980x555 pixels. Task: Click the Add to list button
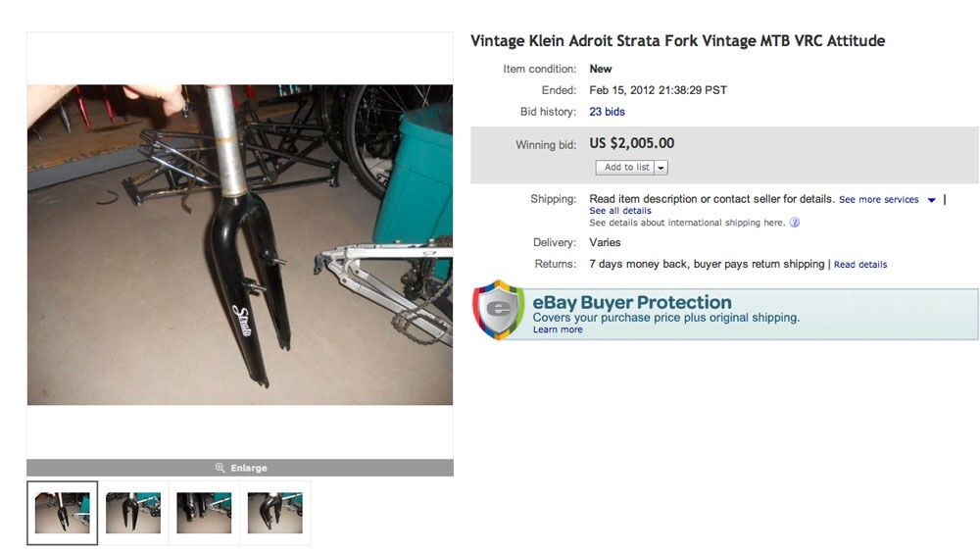point(625,168)
